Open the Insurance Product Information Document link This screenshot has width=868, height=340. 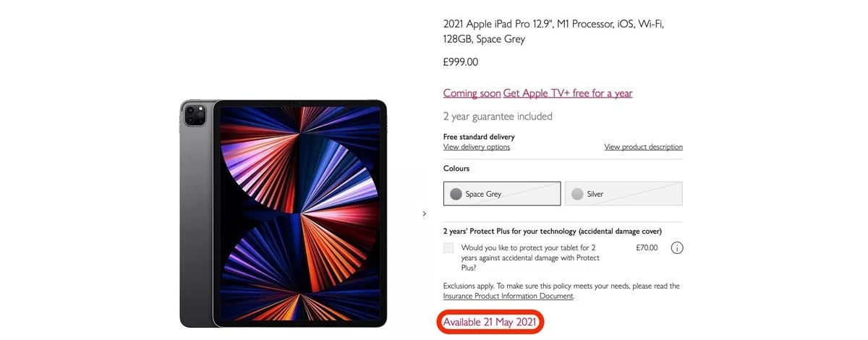coord(508,296)
